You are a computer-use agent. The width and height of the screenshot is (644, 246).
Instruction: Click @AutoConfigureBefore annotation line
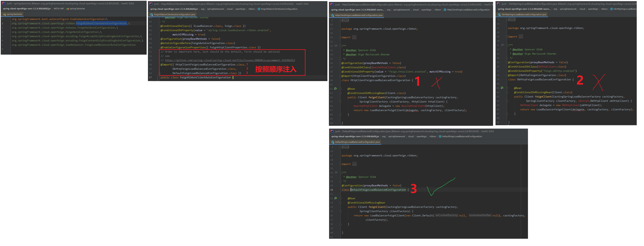coord(198,43)
